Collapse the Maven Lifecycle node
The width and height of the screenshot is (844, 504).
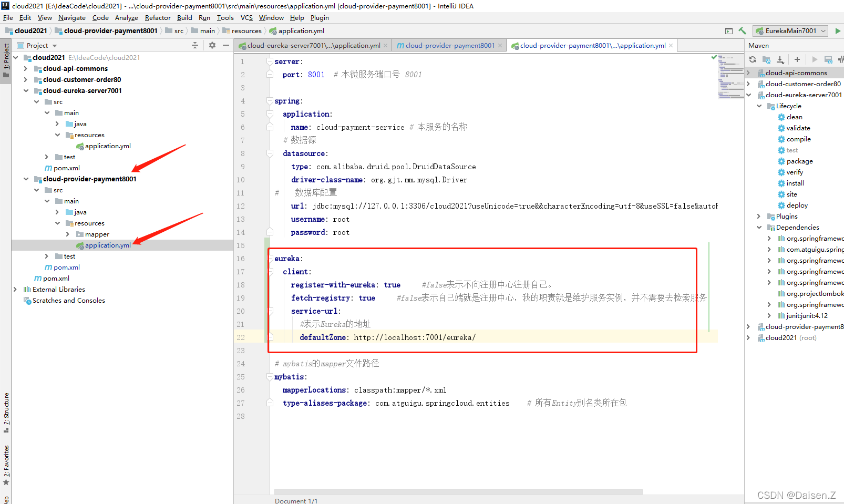click(759, 106)
